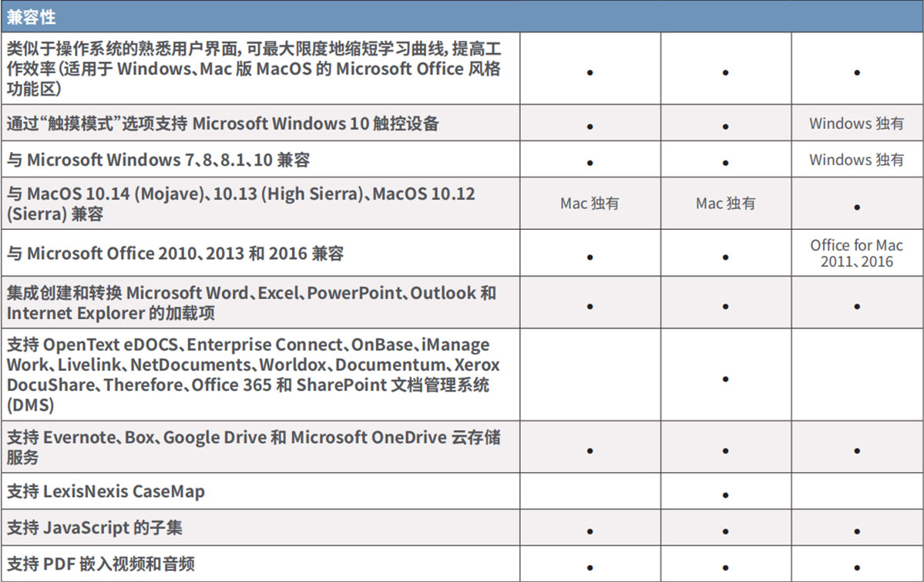Click the only bullet in OpenText eDOCS row
This screenshot has width=924, height=582.
click(x=725, y=378)
